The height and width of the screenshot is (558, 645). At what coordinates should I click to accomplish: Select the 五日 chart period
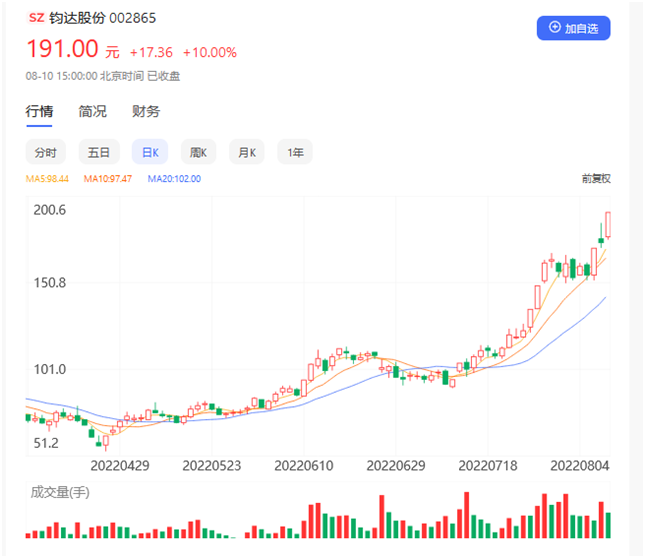[x=99, y=152]
